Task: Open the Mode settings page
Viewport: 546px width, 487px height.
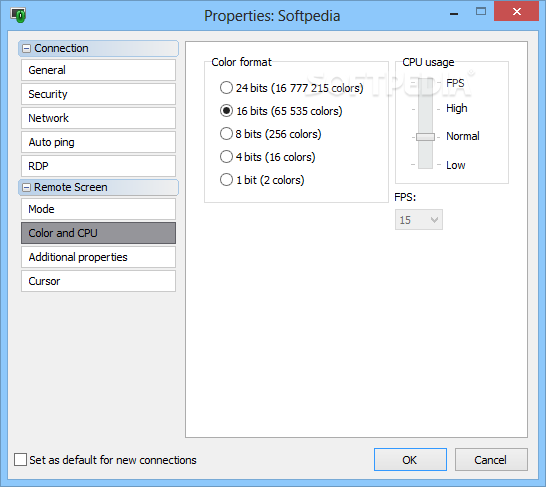Action: [98, 209]
